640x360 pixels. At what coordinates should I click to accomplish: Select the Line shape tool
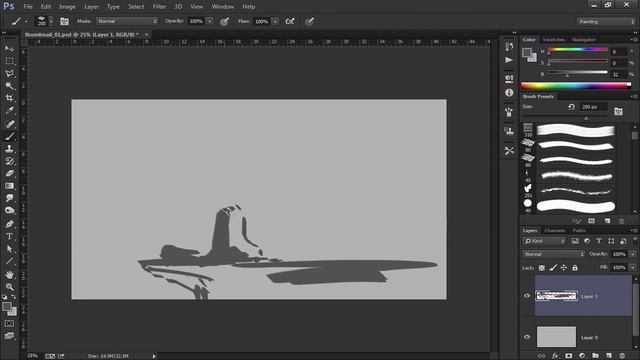[9, 261]
